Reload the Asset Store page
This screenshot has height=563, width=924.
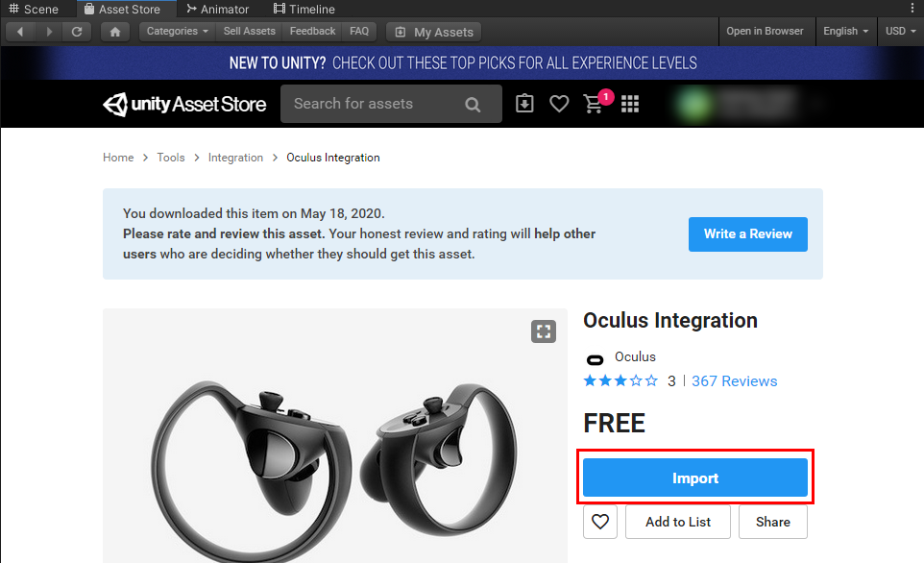(x=77, y=32)
